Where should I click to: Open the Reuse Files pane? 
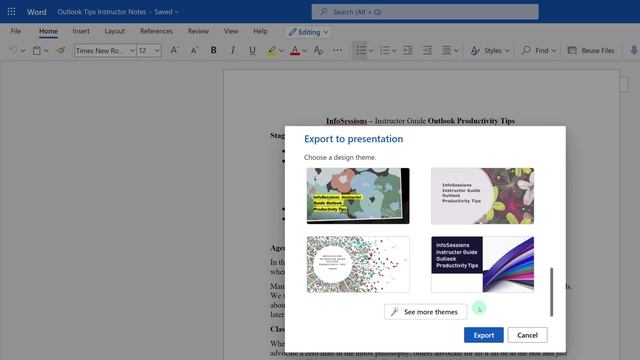(591, 50)
